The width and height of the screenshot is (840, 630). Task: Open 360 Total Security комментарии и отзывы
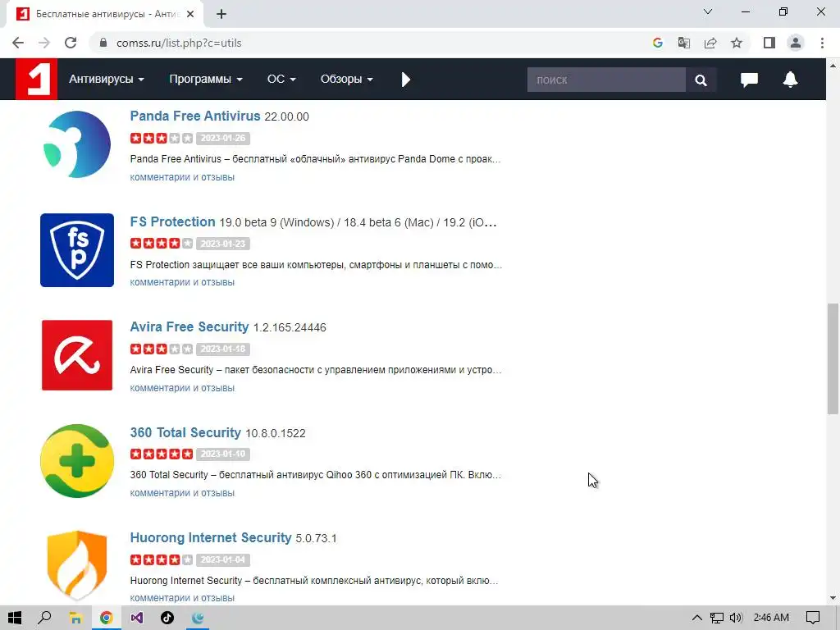(x=182, y=493)
